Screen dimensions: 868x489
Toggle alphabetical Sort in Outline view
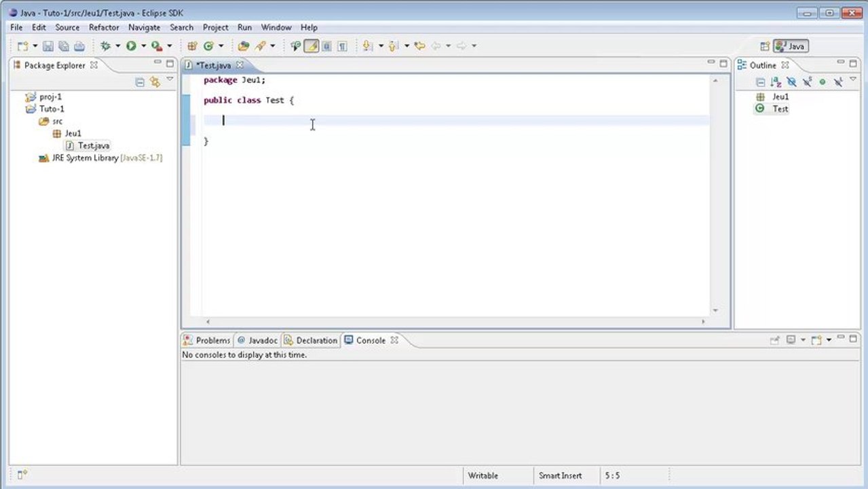click(776, 81)
